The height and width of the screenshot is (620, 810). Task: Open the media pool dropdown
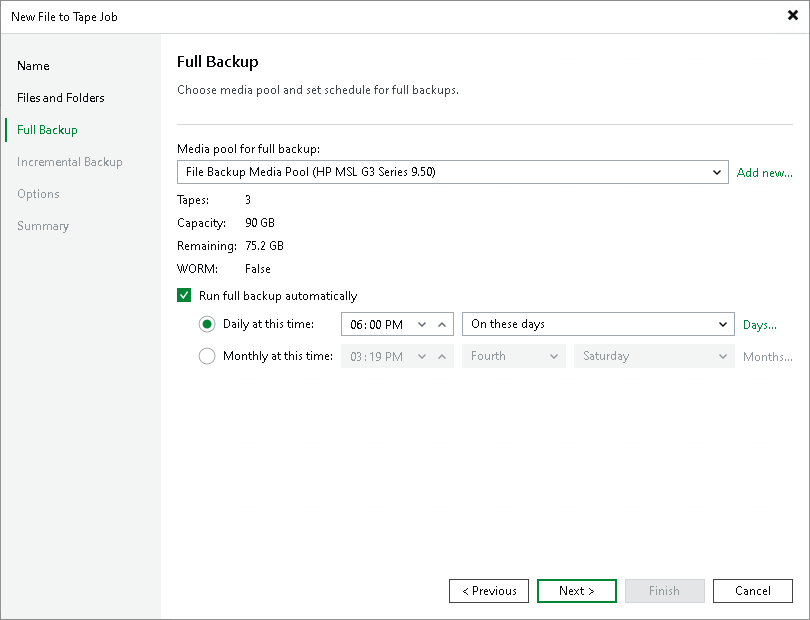pyautogui.click(x=453, y=172)
